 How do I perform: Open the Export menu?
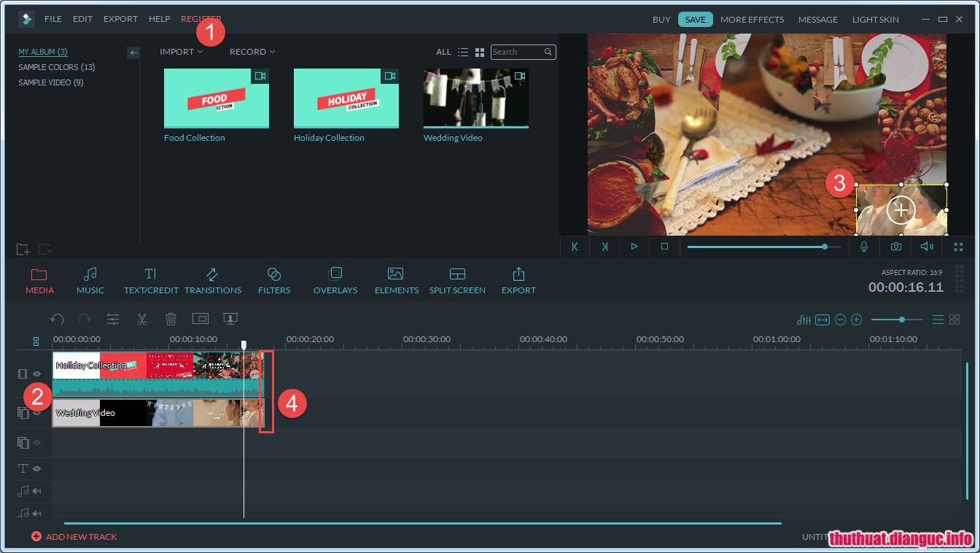click(x=121, y=19)
